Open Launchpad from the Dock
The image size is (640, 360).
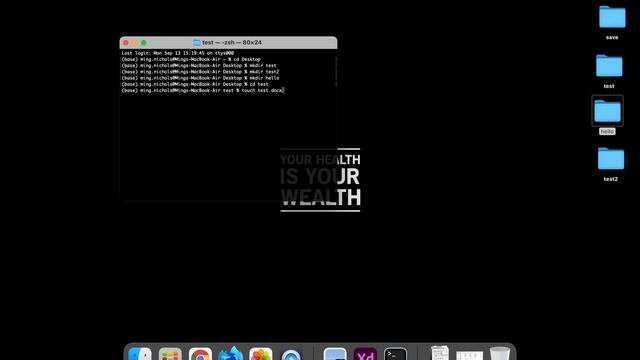point(170,354)
